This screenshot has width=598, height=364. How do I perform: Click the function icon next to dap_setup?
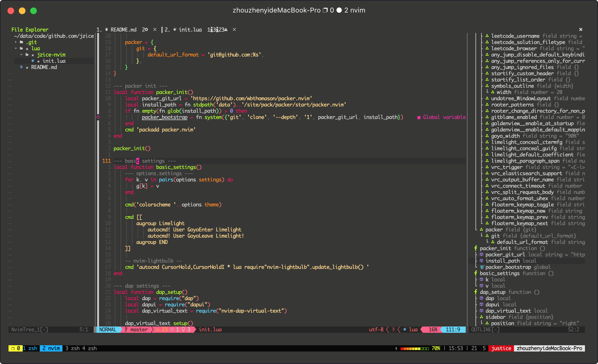tap(476, 292)
